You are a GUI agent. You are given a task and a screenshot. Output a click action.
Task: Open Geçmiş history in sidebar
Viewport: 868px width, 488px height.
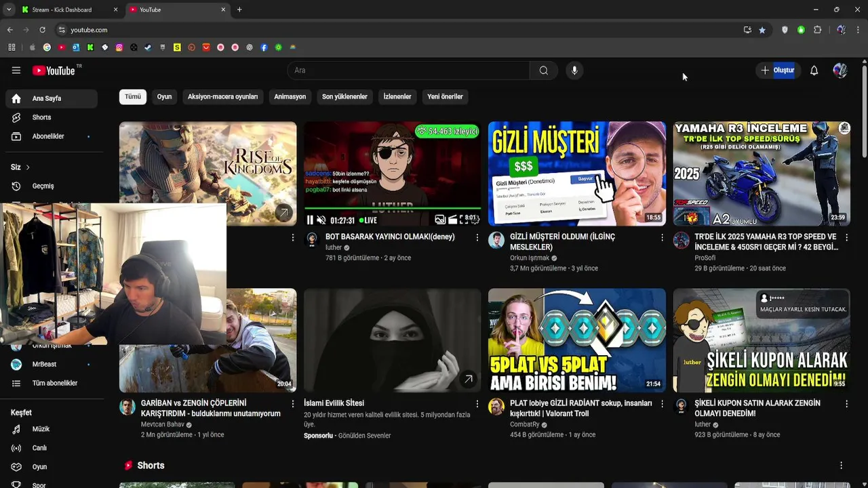click(52, 186)
